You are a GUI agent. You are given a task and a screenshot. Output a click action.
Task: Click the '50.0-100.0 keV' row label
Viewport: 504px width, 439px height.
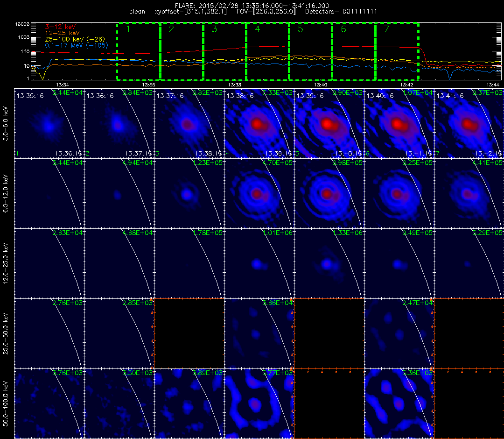point(6,404)
